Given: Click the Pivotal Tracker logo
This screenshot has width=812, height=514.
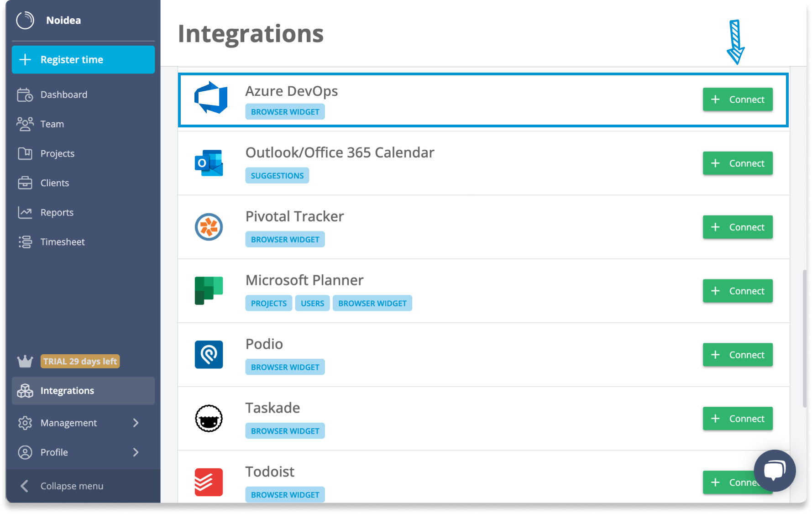Looking at the screenshot, I should pos(209,227).
